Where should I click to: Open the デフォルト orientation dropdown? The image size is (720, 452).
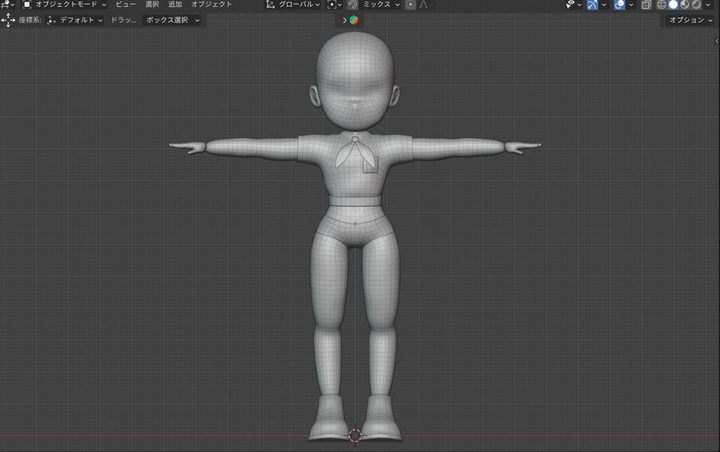[x=75, y=20]
